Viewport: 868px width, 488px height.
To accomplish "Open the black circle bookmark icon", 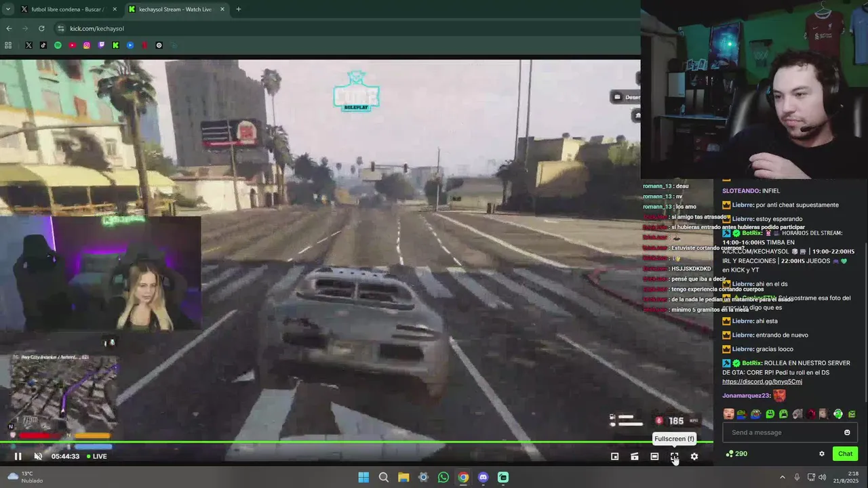I will (x=159, y=45).
